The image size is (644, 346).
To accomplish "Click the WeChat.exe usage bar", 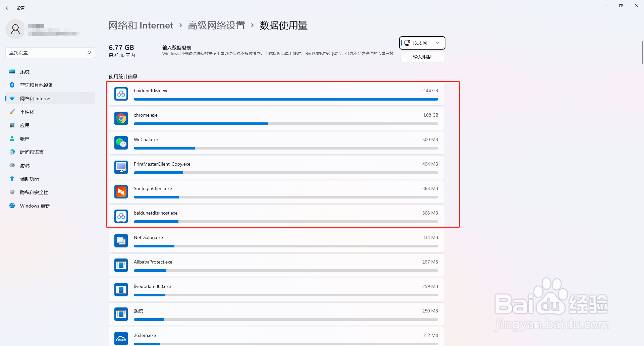I will coord(286,148).
